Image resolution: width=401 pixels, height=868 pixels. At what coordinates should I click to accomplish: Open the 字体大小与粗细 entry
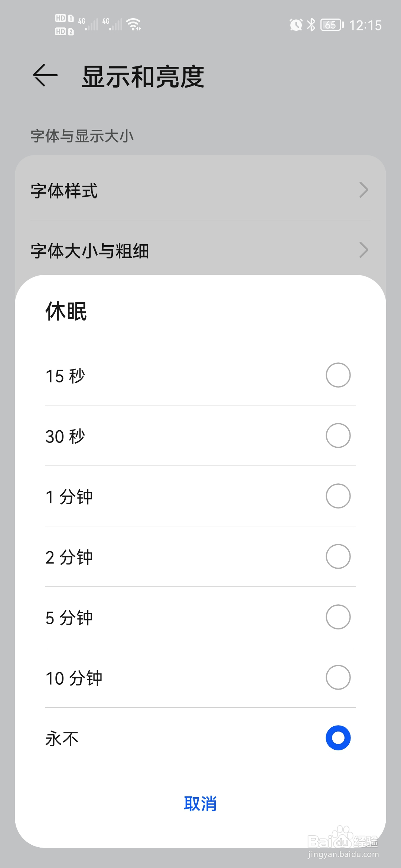pos(200,250)
